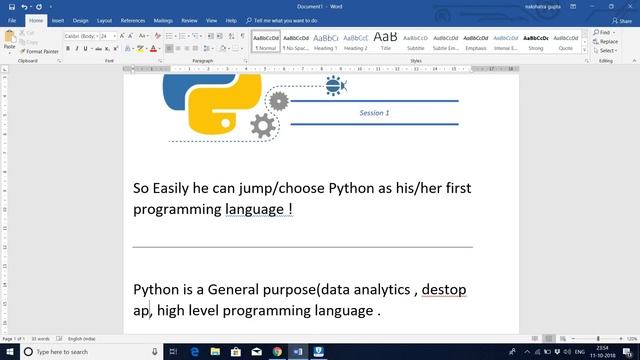This screenshot has height=360, width=640.
Task: Apply the No Spacing style
Action: [x=296, y=42]
